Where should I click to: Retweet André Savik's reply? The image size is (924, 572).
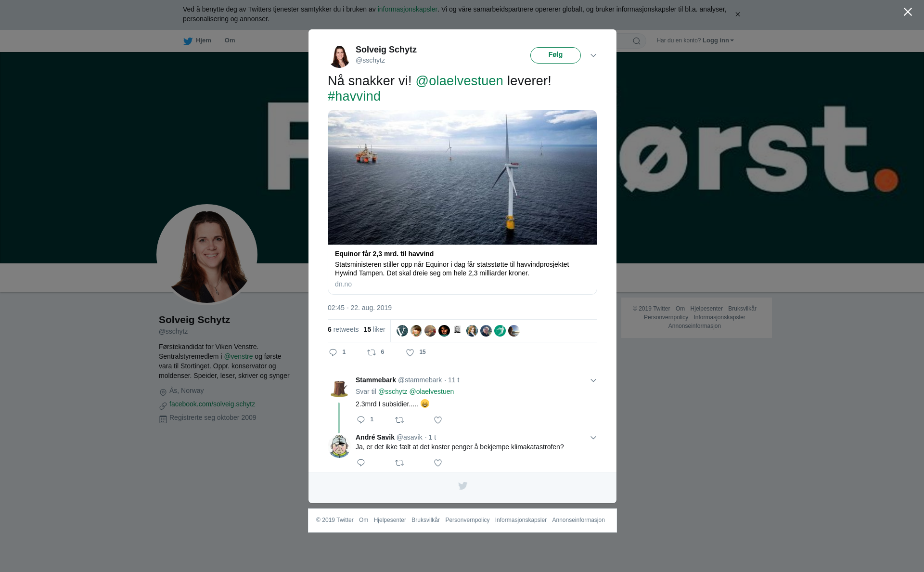399,463
